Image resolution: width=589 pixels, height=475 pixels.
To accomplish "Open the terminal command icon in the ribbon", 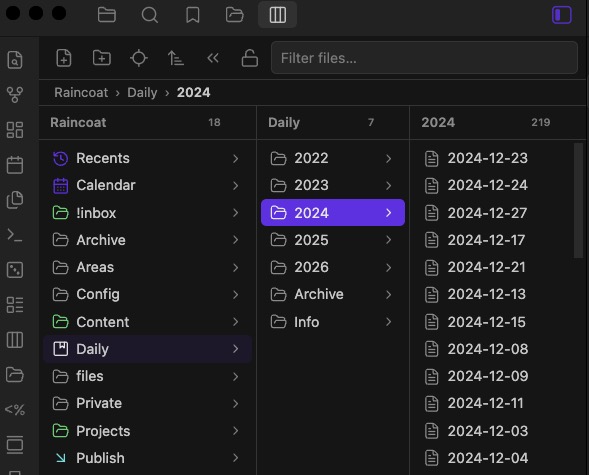I will [15, 235].
